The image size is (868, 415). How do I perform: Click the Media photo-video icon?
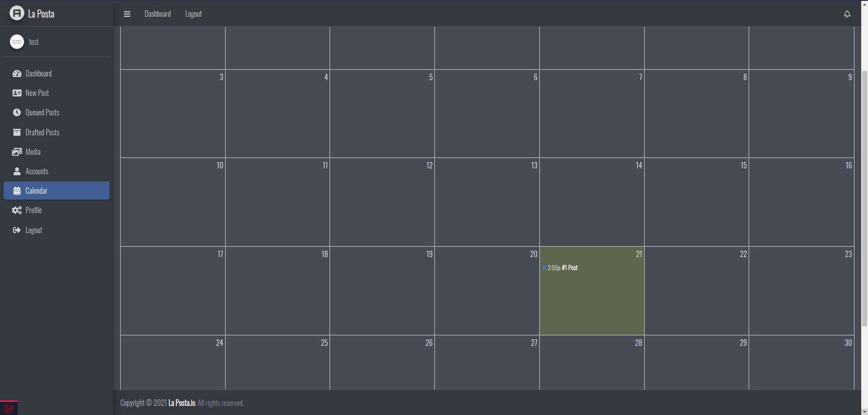click(x=17, y=152)
